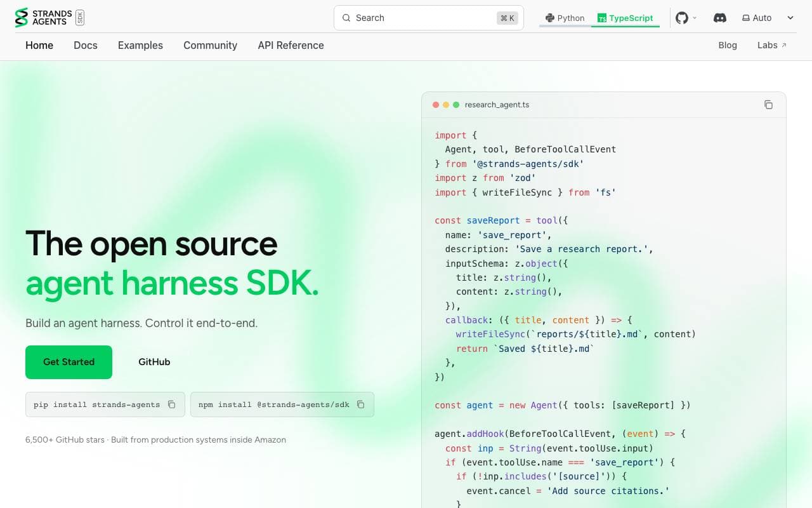The image size is (812, 508).
Task: Open the Docs nav item
Action: tap(86, 45)
